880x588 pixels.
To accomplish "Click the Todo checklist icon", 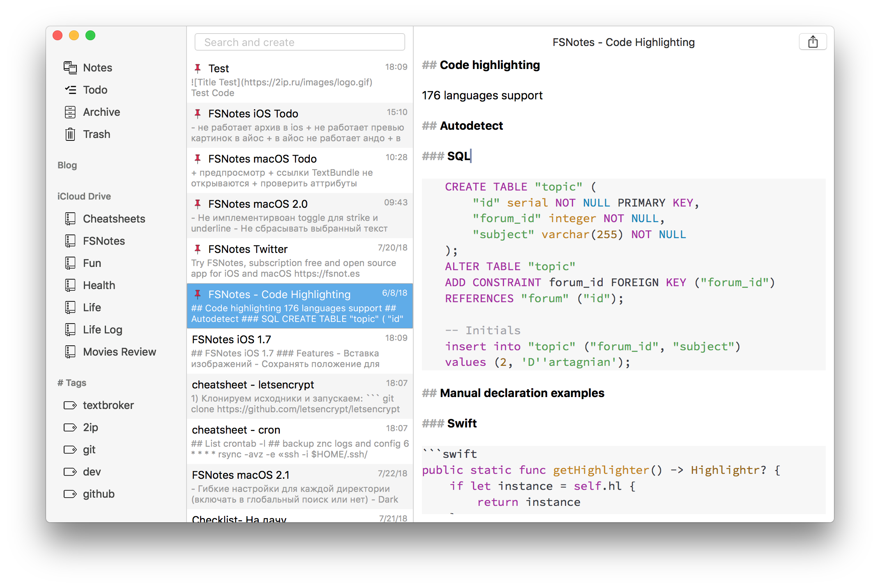I will (x=70, y=90).
